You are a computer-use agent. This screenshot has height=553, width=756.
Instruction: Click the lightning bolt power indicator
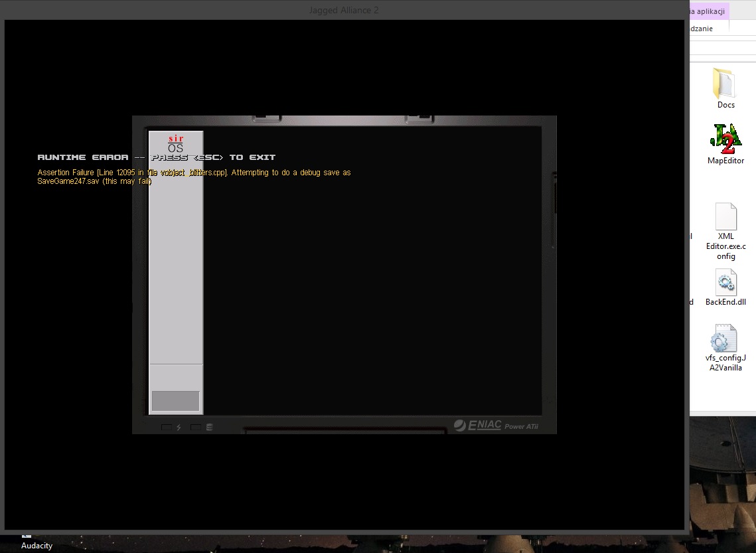[178, 428]
